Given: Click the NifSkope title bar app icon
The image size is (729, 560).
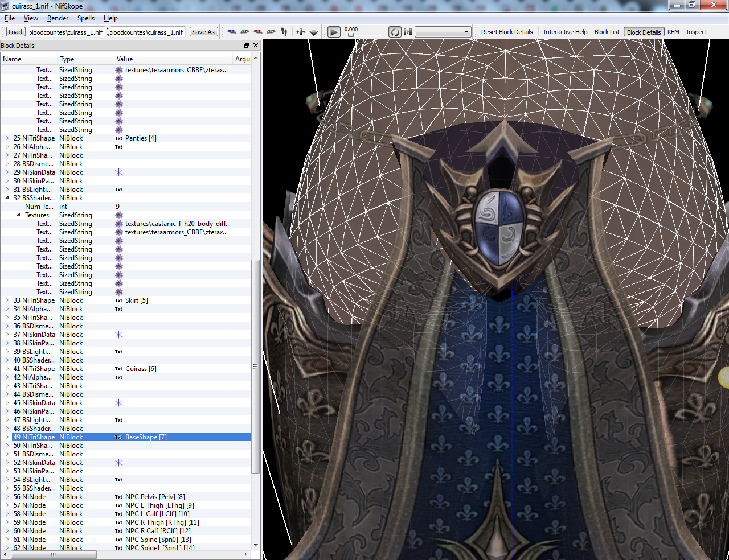Looking at the screenshot, I should coord(6,6).
